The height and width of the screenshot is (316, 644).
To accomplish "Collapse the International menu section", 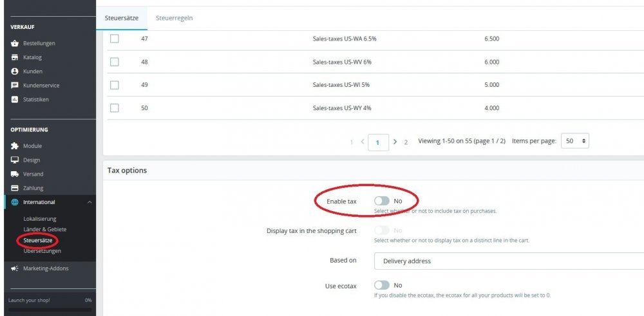I will coord(90,203).
